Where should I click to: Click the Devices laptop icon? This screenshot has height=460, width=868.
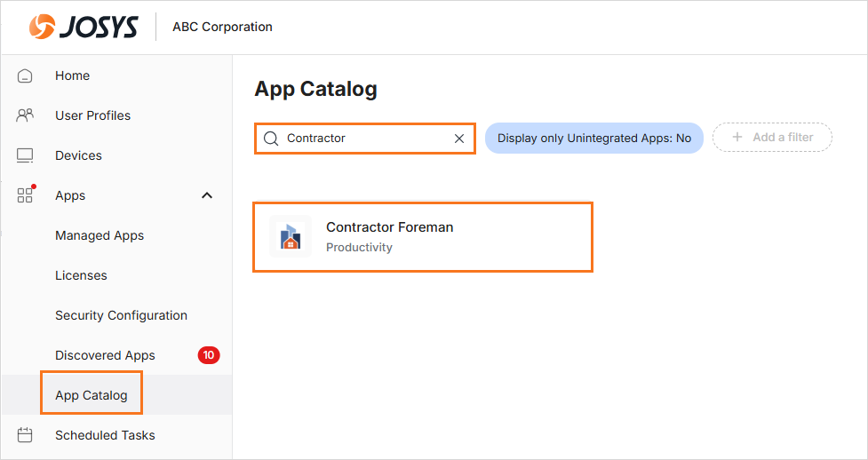pyautogui.click(x=25, y=155)
